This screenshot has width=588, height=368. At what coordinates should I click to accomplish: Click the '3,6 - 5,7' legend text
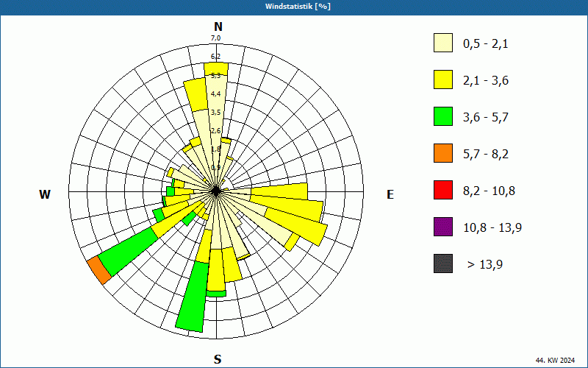pyautogui.click(x=486, y=118)
